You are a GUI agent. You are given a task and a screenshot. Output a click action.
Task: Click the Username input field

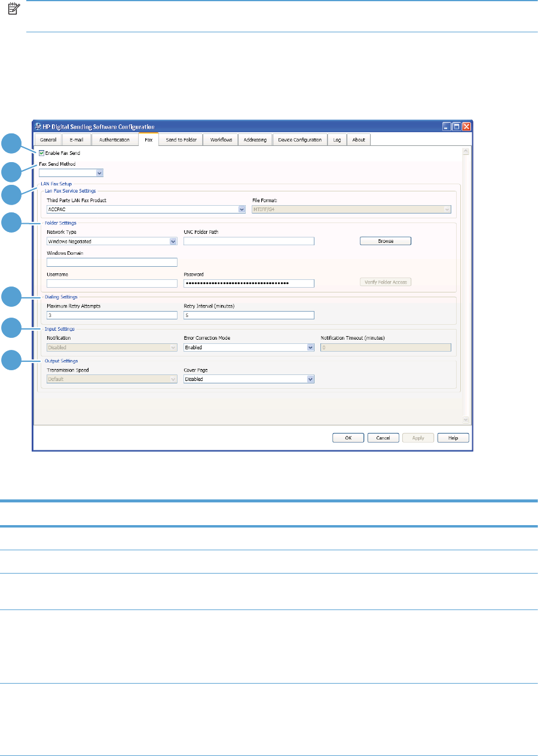coord(112,283)
